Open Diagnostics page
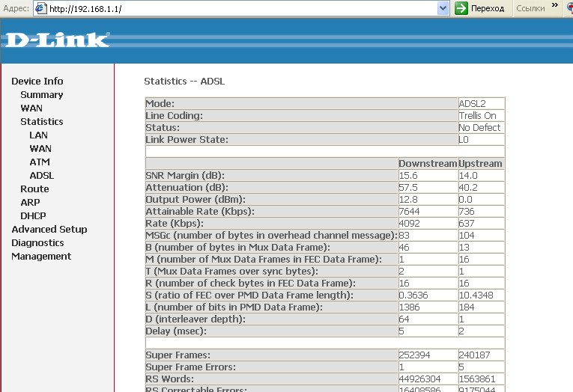 pyautogui.click(x=37, y=243)
